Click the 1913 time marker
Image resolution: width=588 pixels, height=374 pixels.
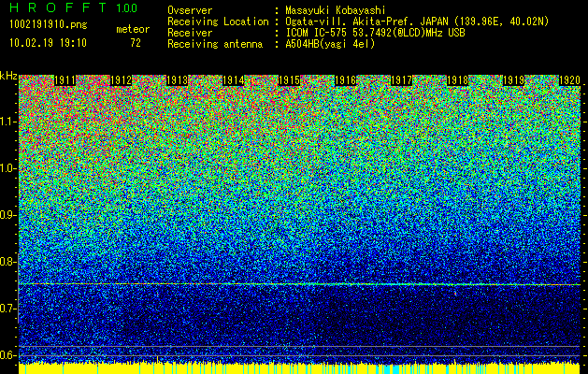[177, 80]
